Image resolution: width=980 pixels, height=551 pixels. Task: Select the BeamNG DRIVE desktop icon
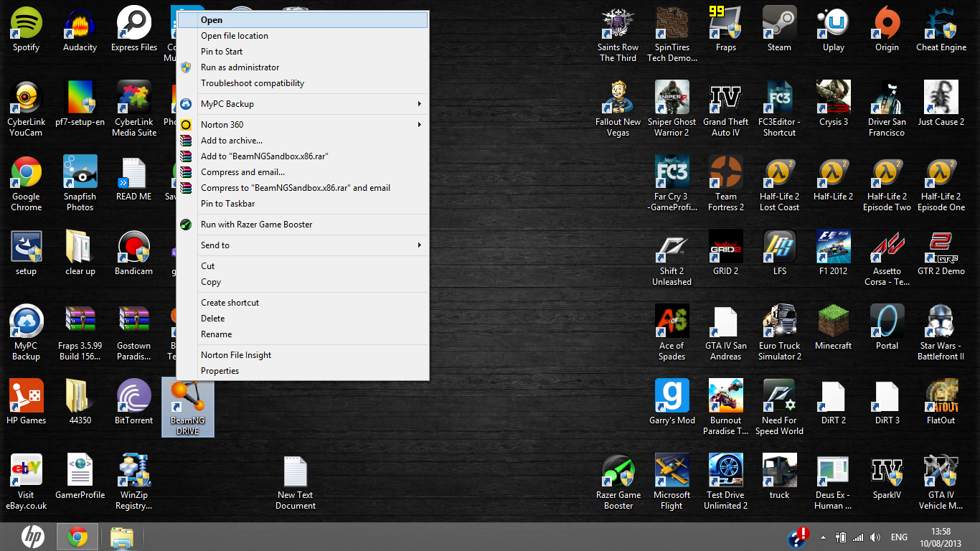pyautogui.click(x=187, y=408)
